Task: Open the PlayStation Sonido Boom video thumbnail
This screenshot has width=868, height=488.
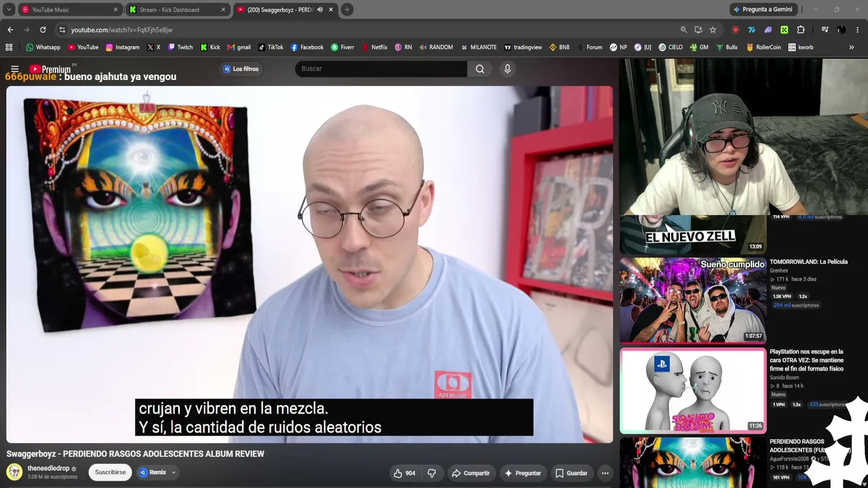Action: pos(692,390)
